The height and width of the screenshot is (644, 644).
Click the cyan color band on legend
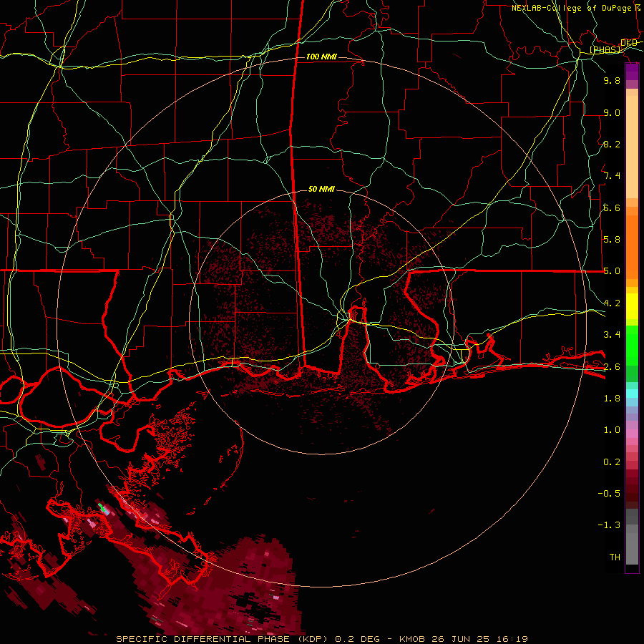pos(632,393)
